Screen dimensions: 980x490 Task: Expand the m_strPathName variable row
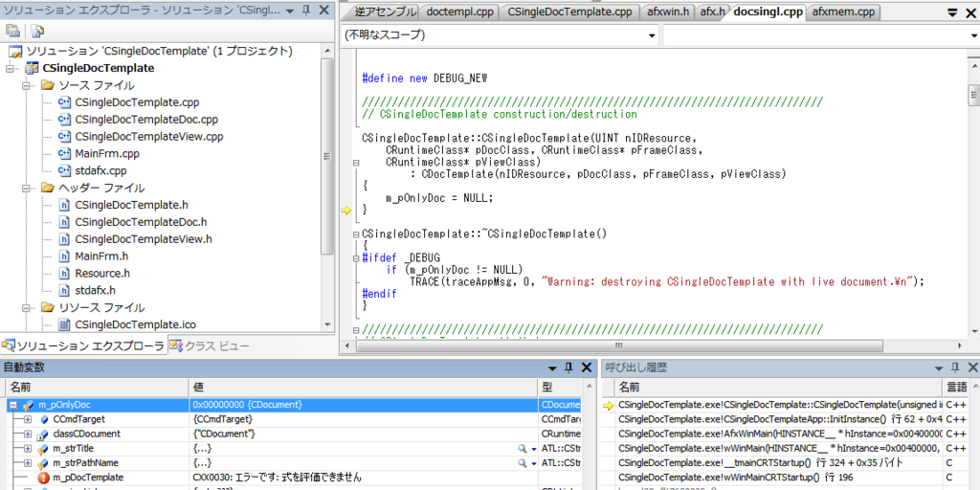pyautogui.click(x=27, y=463)
